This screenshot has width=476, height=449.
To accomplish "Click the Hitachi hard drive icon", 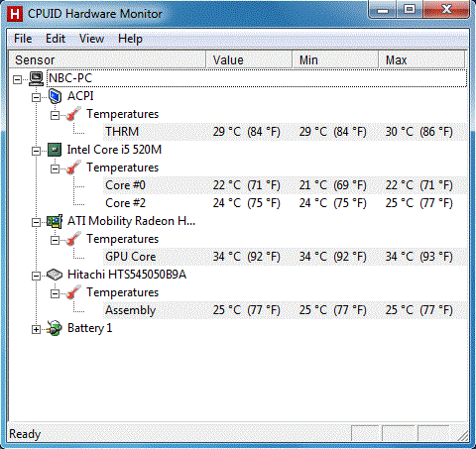I will click(x=55, y=275).
